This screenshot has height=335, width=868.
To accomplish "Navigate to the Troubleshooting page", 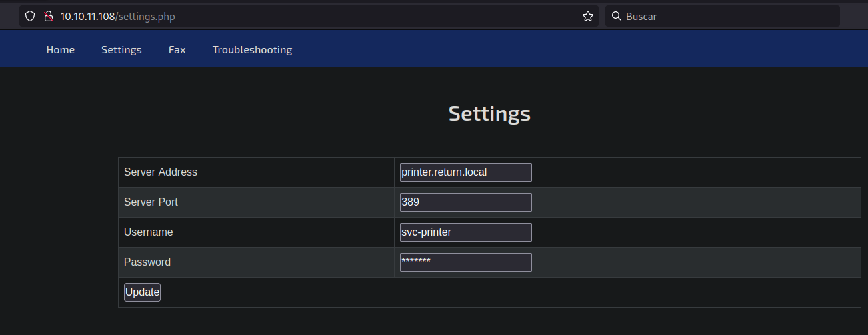I will pyautogui.click(x=252, y=50).
